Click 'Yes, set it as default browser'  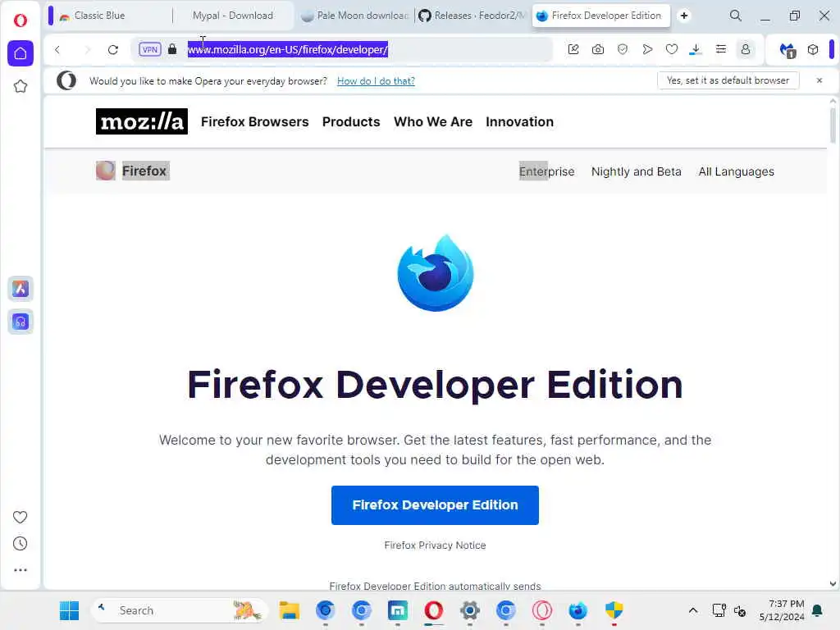pos(728,80)
